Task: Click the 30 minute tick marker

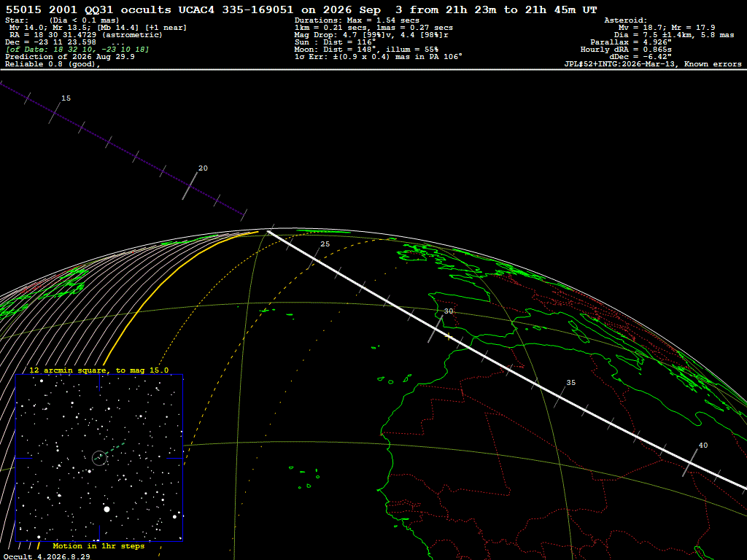Action: point(436,329)
